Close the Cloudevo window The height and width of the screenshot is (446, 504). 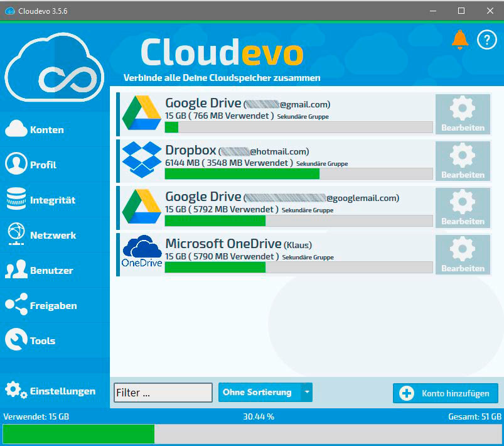pos(490,11)
